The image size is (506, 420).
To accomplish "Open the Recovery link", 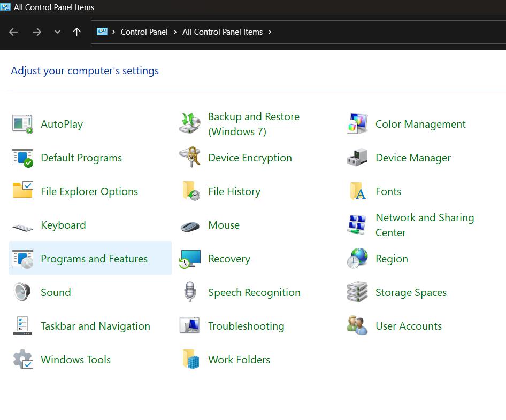I will click(229, 259).
